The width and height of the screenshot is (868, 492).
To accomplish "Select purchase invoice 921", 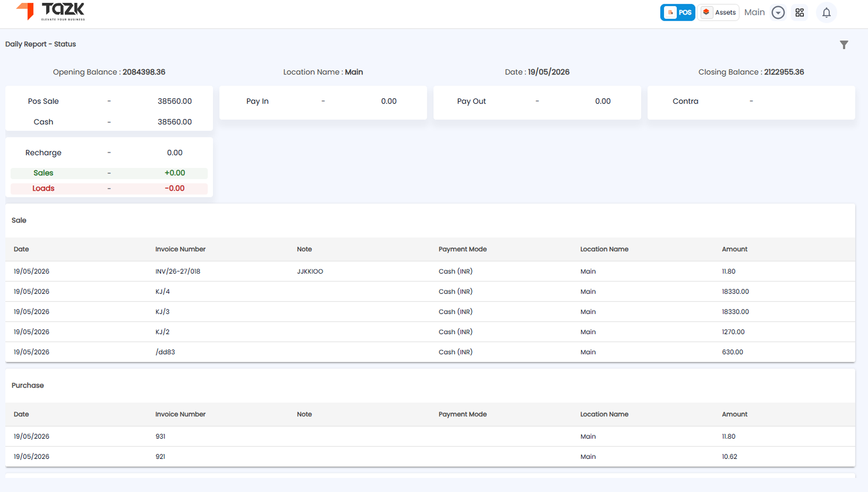I will pyautogui.click(x=160, y=457).
